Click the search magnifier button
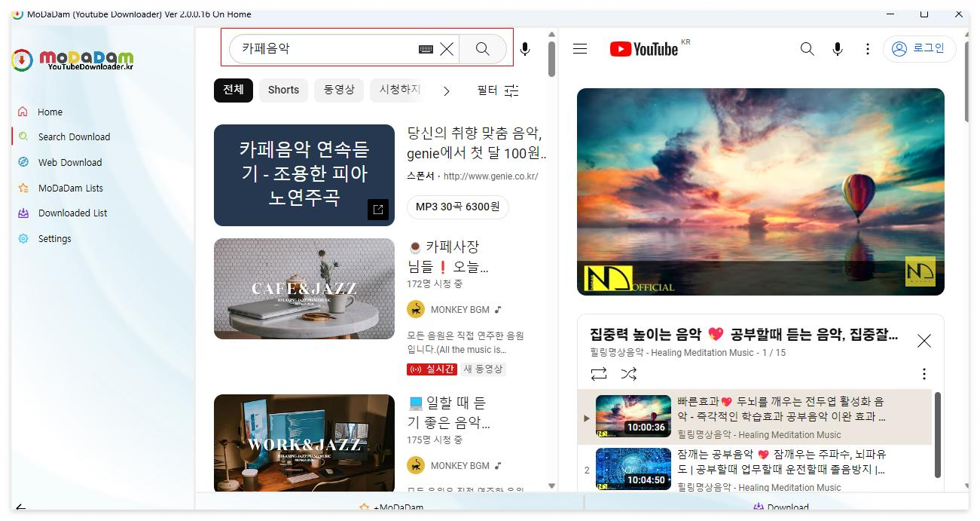This screenshot has height=521, width=980. click(483, 49)
